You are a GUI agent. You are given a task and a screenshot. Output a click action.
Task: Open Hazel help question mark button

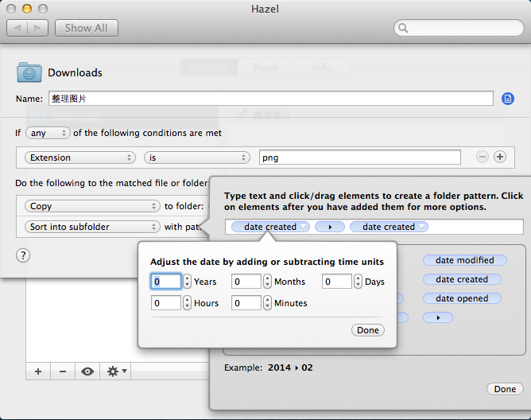pyautogui.click(x=23, y=255)
